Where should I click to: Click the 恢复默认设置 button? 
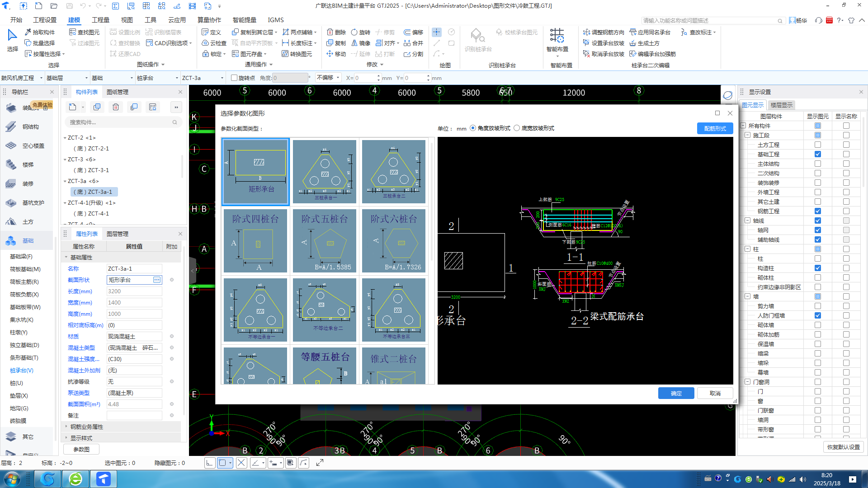tap(843, 447)
